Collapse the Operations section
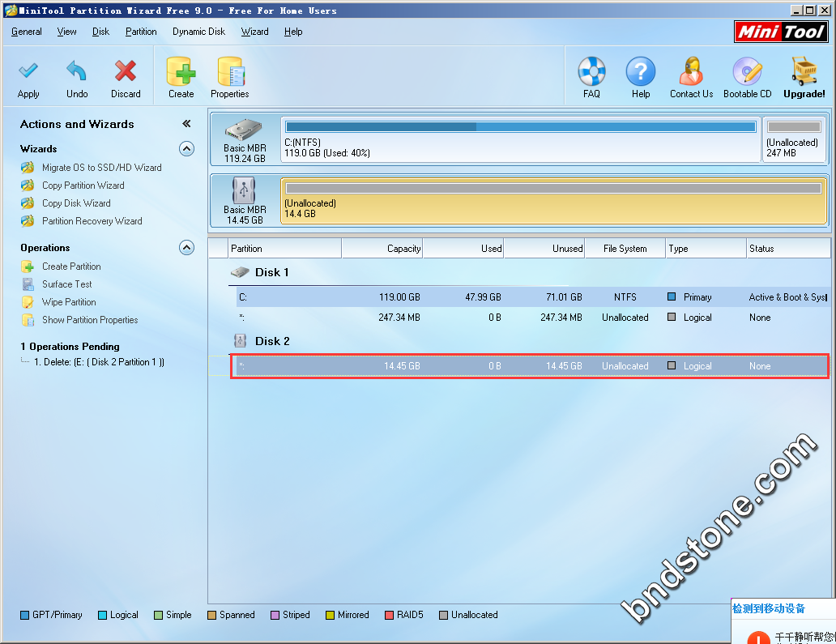836x644 pixels. coord(186,247)
